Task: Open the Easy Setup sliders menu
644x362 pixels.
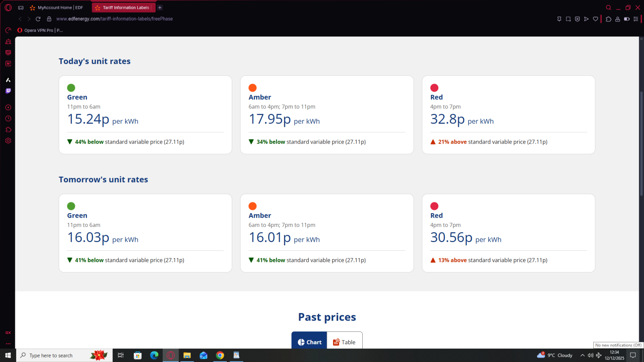Action: point(636,19)
